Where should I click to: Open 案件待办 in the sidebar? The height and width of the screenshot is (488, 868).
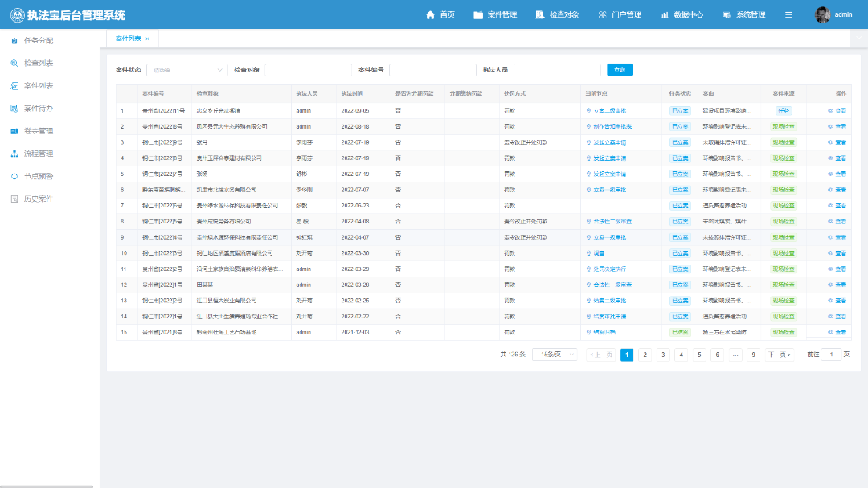tap(39, 109)
